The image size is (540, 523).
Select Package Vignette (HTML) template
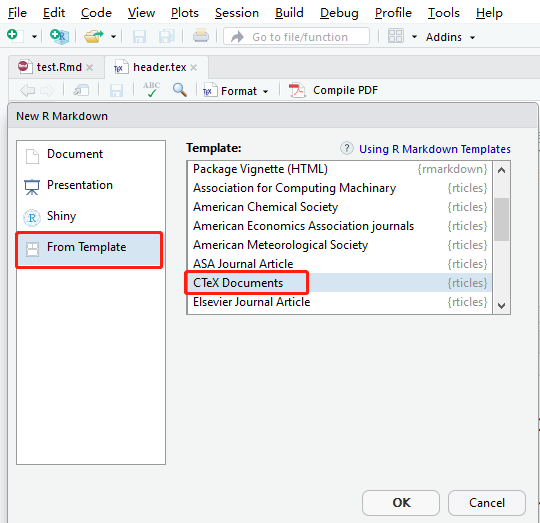pyautogui.click(x=340, y=169)
